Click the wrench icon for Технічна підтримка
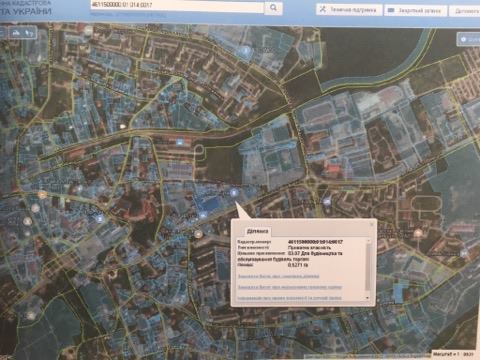 323,10
